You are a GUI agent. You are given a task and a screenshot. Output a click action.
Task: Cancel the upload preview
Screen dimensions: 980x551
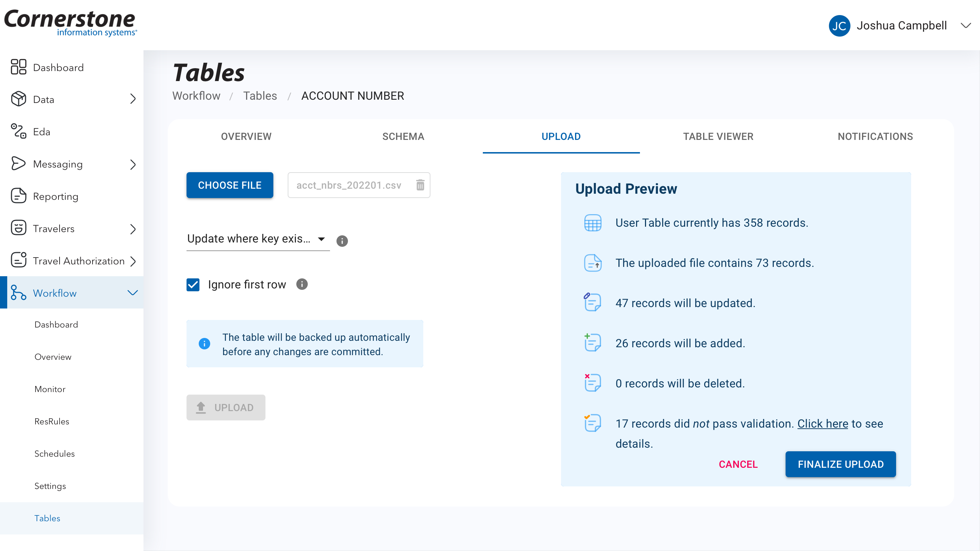(x=738, y=464)
